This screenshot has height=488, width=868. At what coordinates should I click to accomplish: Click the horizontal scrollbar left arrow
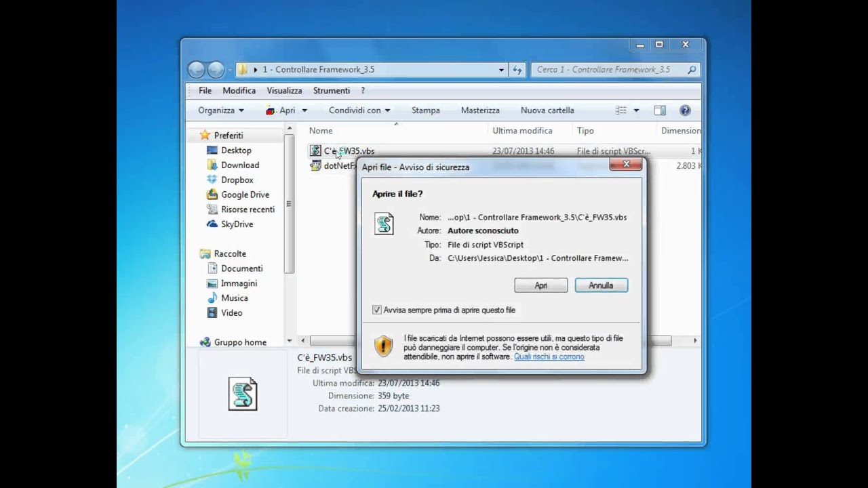point(303,341)
